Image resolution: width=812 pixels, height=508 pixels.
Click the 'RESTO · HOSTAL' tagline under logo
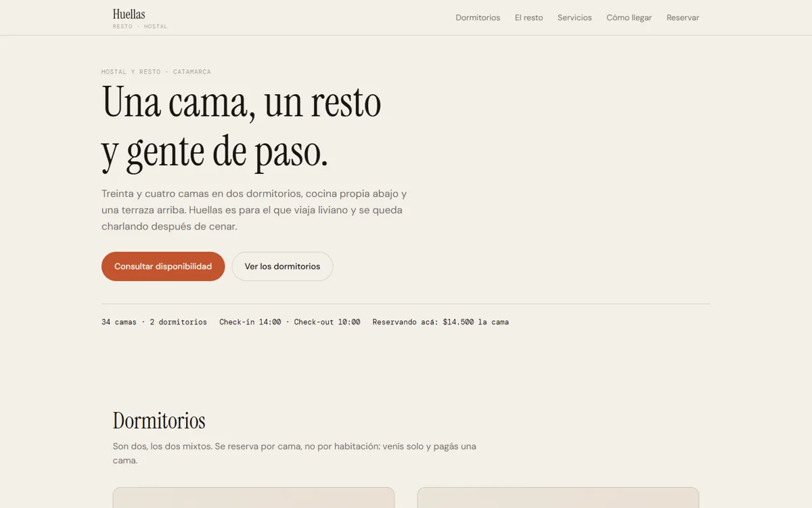coord(140,26)
